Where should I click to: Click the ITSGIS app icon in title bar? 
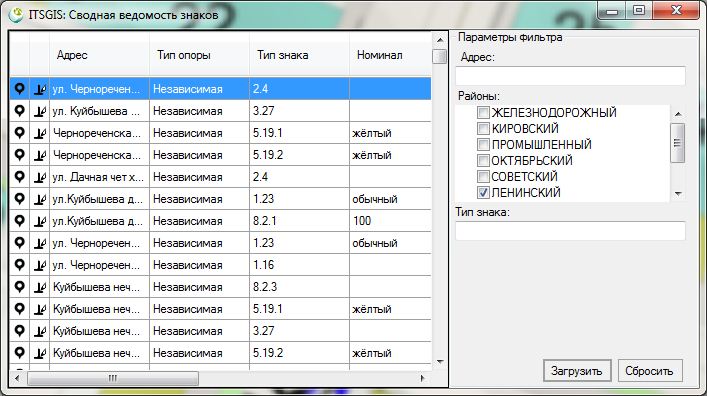click(16, 14)
